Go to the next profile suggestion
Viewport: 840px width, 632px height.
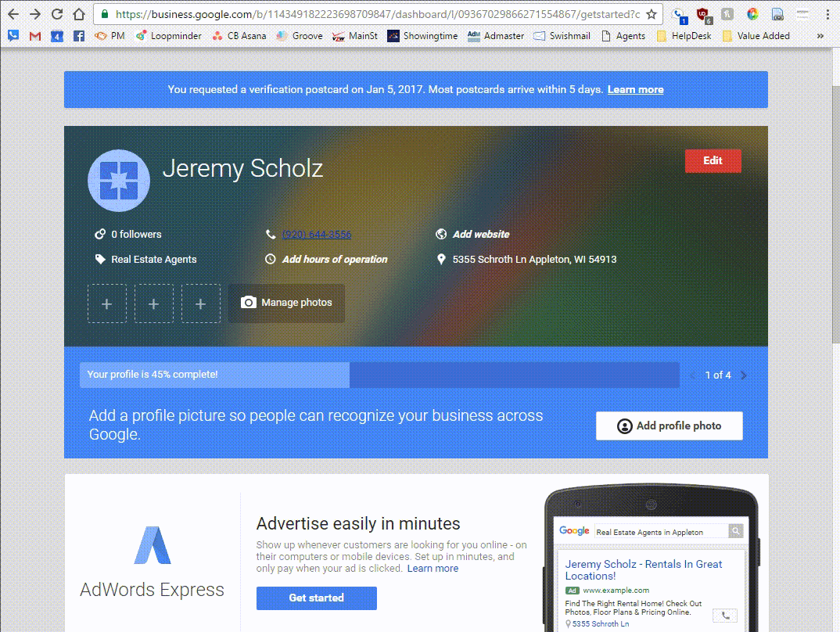(744, 375)
